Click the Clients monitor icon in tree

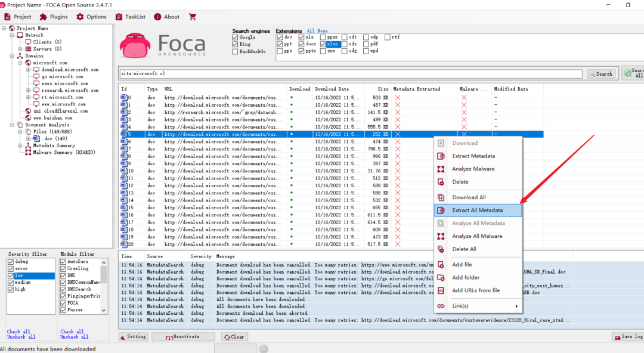28,42
